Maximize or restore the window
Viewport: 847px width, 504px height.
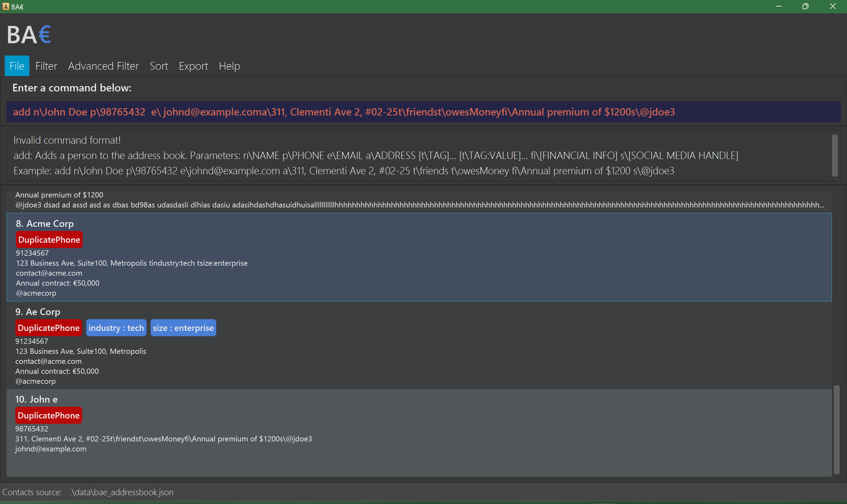click(805, 6)
